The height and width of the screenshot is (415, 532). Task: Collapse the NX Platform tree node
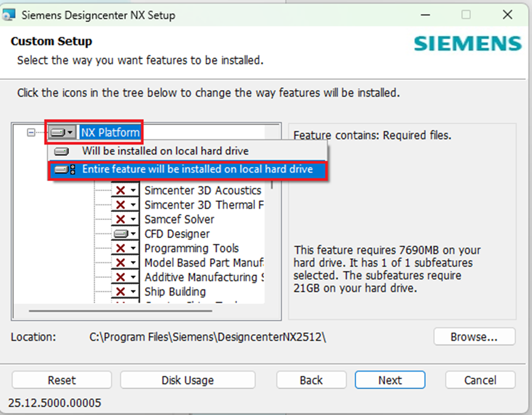tap(31, 133)
